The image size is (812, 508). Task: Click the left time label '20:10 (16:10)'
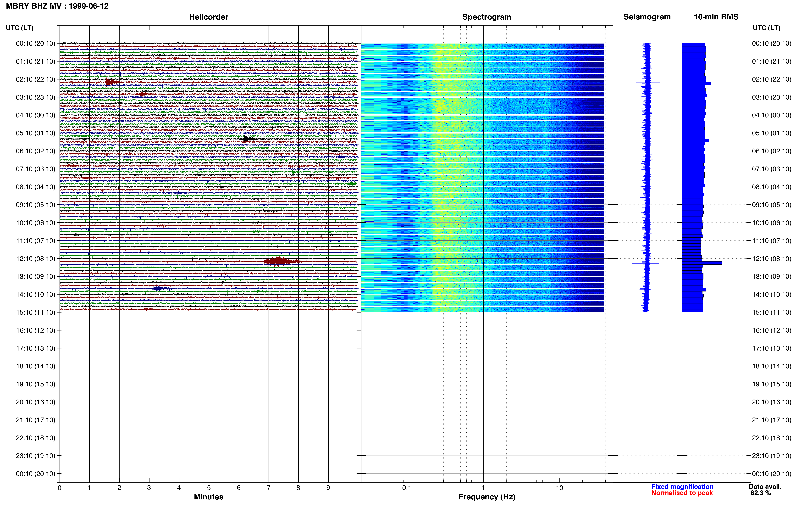35,402
